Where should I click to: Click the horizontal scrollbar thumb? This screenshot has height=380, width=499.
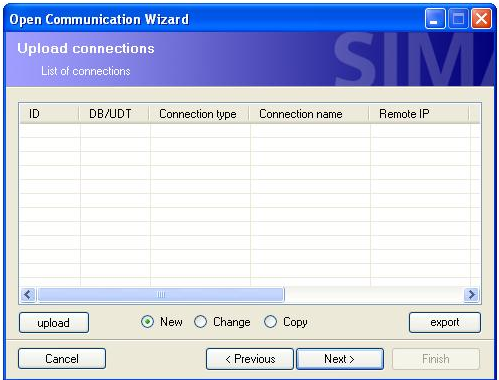tap(161, 295)
